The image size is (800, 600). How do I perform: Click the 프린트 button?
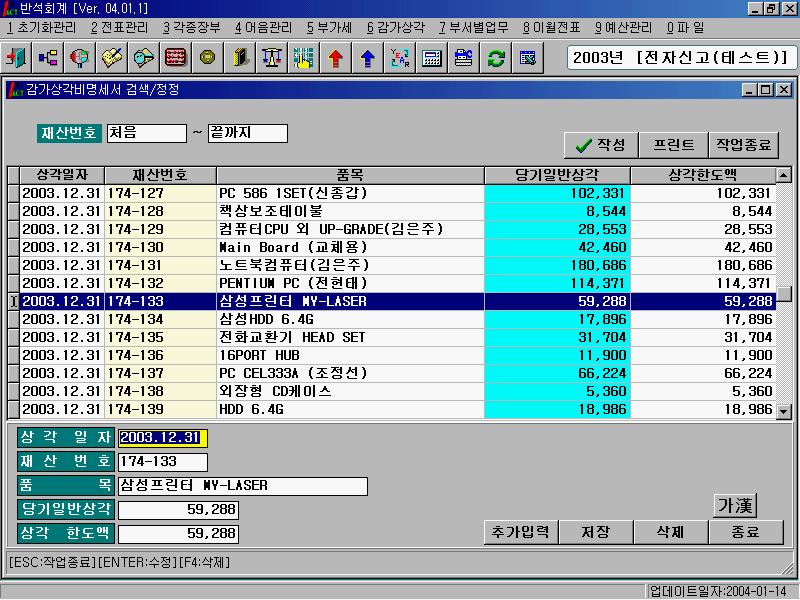coord(673,145)
